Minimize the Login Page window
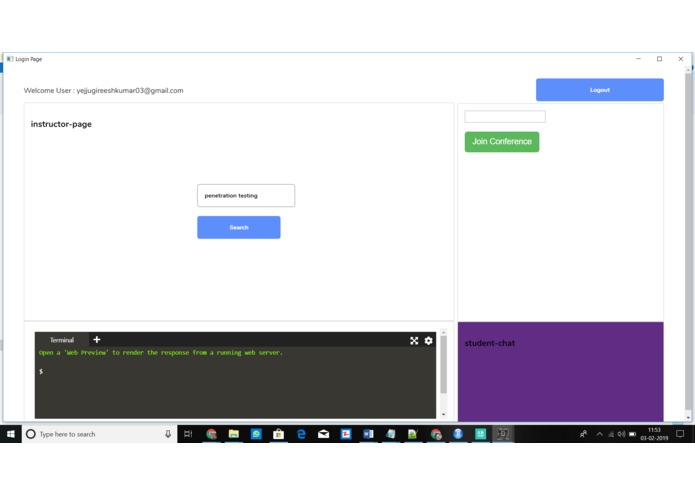The width and height of the screenshot is (695, 494). click(x=638, y=59)
